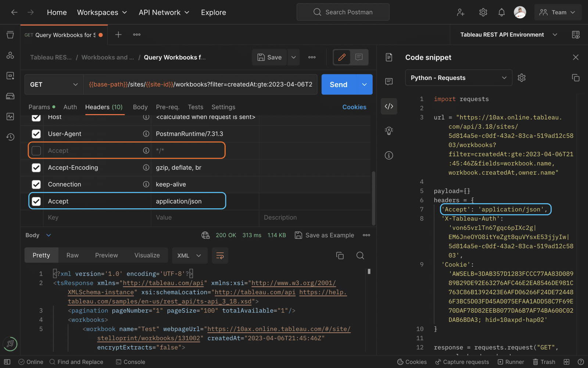Toggle response line wrapping
The width and height of the screenshot is (588, 368).
point(220,255)
